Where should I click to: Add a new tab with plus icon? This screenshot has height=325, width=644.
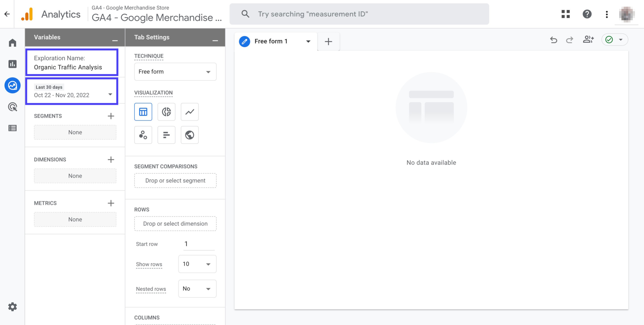pyautogui.click(x=328, y=41)
